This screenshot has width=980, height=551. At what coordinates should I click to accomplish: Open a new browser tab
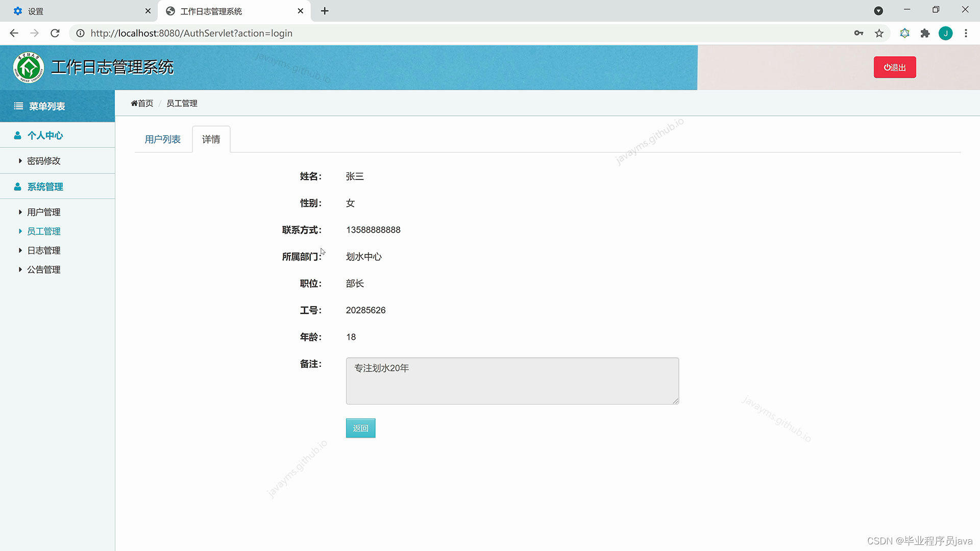click(x=325, y=11)
